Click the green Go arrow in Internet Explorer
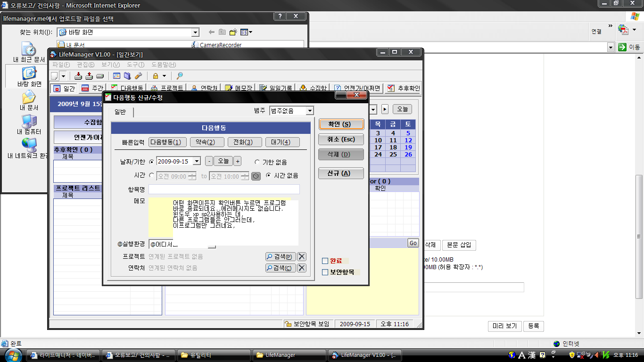This screenshot has height=362, width=644. (x=622, y=47)
